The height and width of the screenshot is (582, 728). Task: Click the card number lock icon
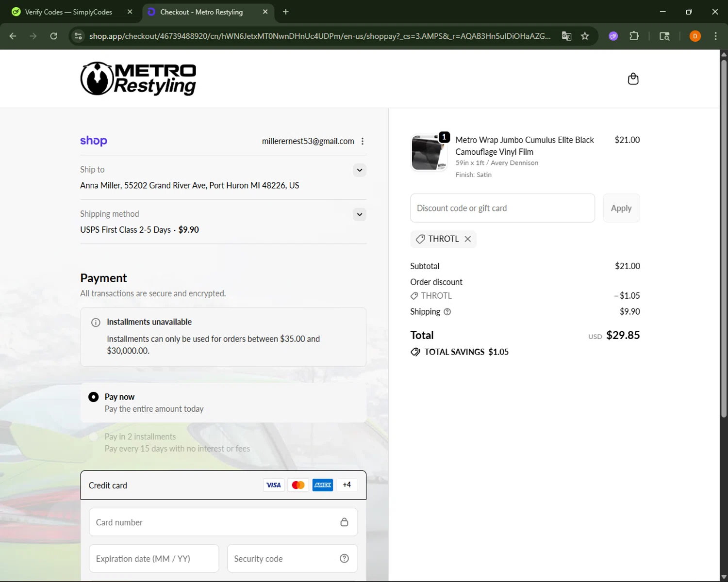(x=344, y=522)
